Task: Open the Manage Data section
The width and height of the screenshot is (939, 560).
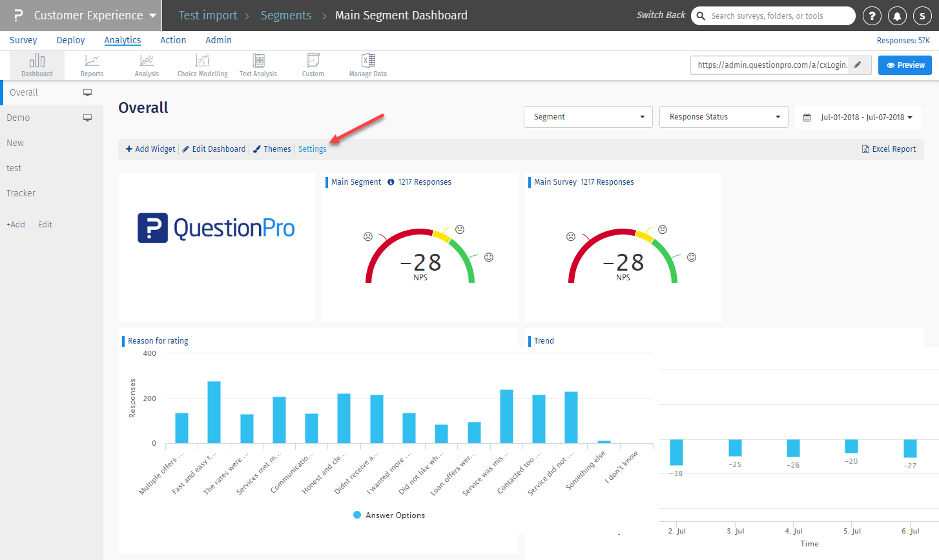Action: pyautogui.click(x=367, y=65)
